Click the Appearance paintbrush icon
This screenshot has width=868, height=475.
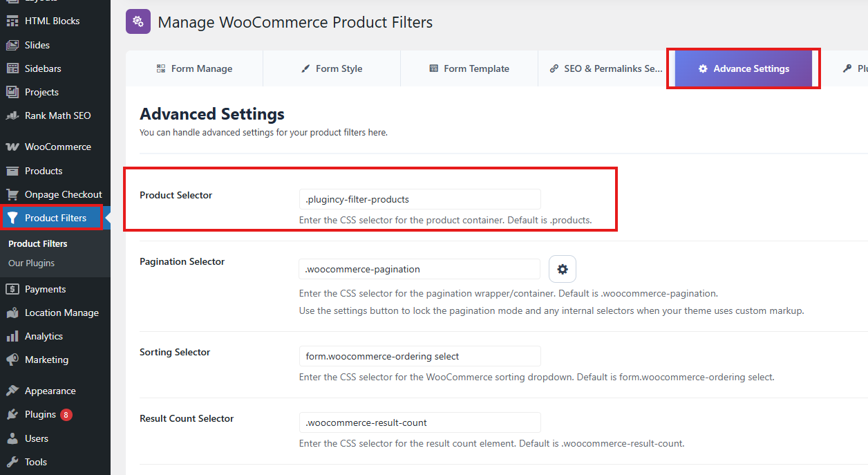coord(12,391)
